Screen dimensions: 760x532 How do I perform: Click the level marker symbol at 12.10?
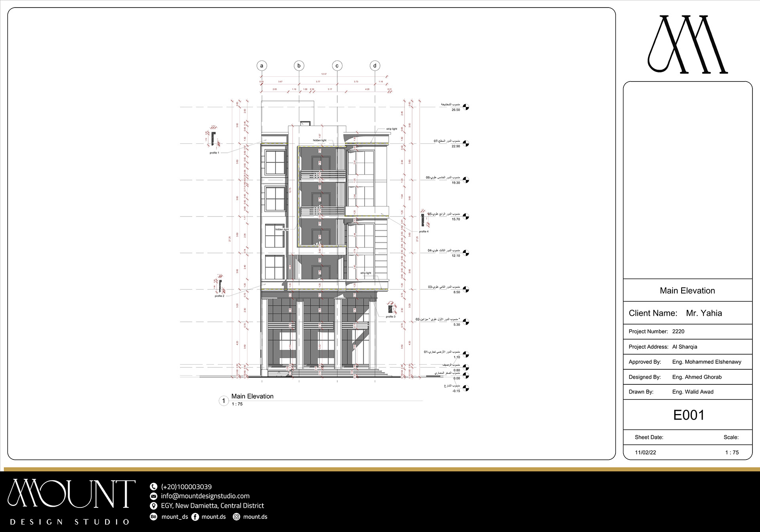coord(466,253)
